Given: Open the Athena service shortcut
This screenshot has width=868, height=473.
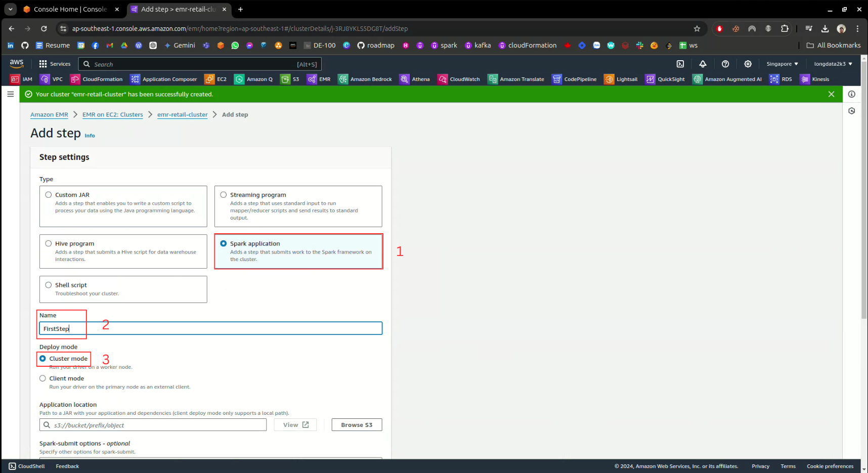Looking at the screenshot, I should (415, 79).
